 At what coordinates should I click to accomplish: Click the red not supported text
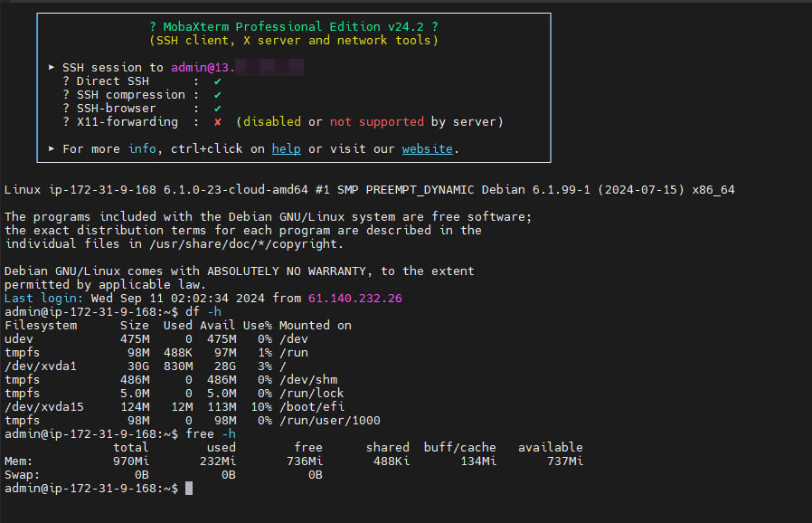376,122
